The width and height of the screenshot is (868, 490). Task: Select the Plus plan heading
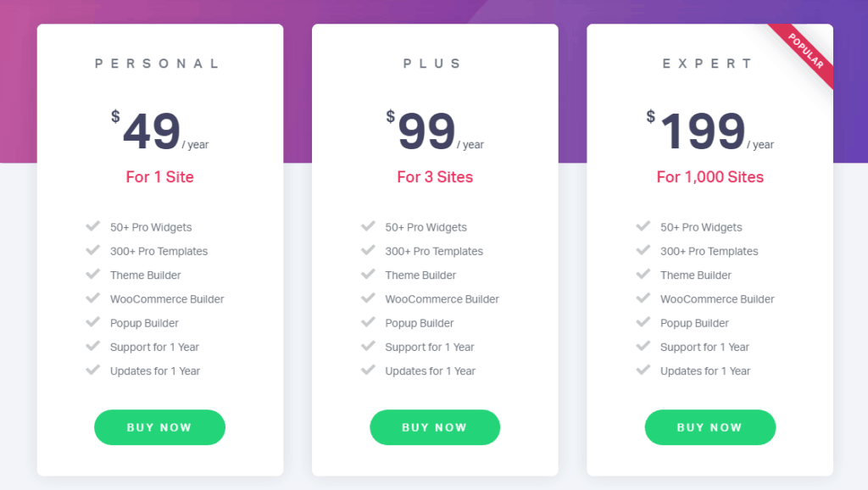pos(432,64)
